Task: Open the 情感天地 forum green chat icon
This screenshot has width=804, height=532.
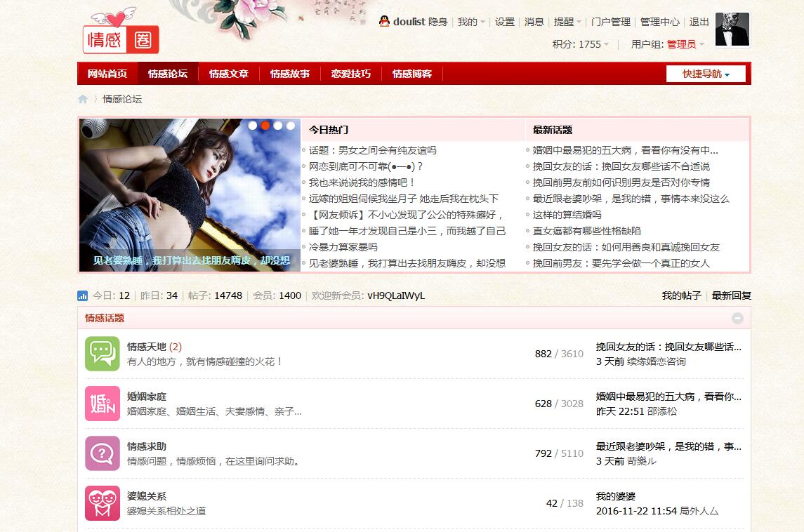Action: 103,354
